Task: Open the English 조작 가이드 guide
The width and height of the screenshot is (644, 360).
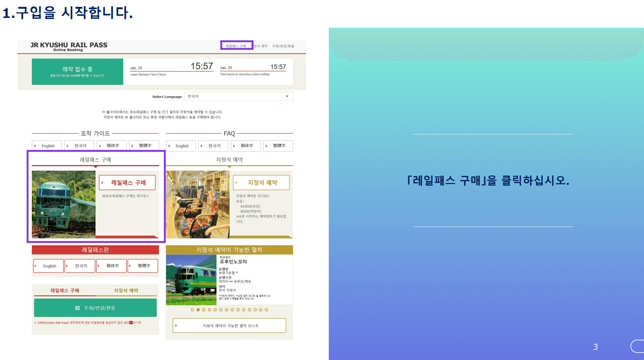Action: [47, 146]
